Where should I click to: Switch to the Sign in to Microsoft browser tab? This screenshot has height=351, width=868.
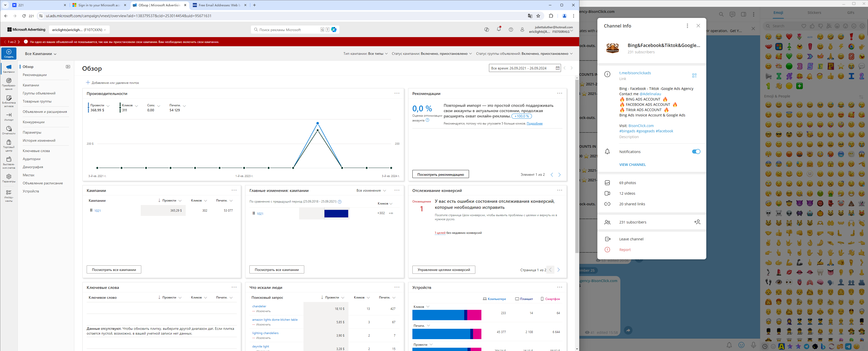99,5
